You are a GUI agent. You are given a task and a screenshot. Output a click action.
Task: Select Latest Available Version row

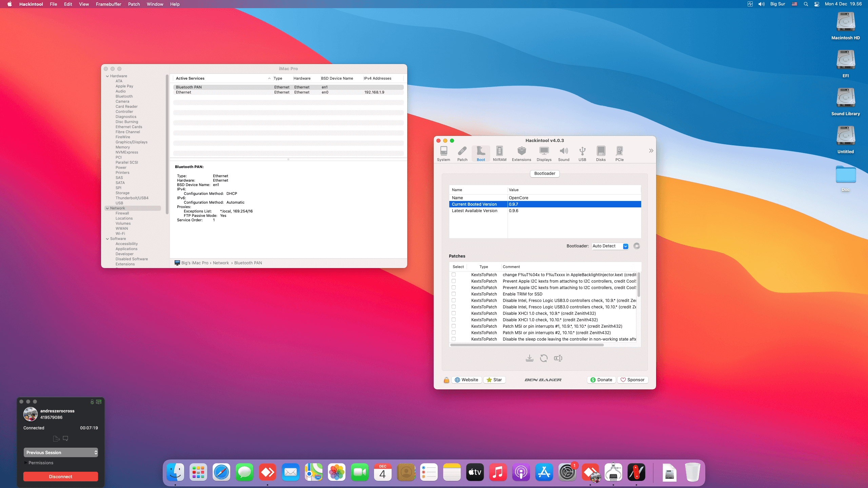coord(545,211)
